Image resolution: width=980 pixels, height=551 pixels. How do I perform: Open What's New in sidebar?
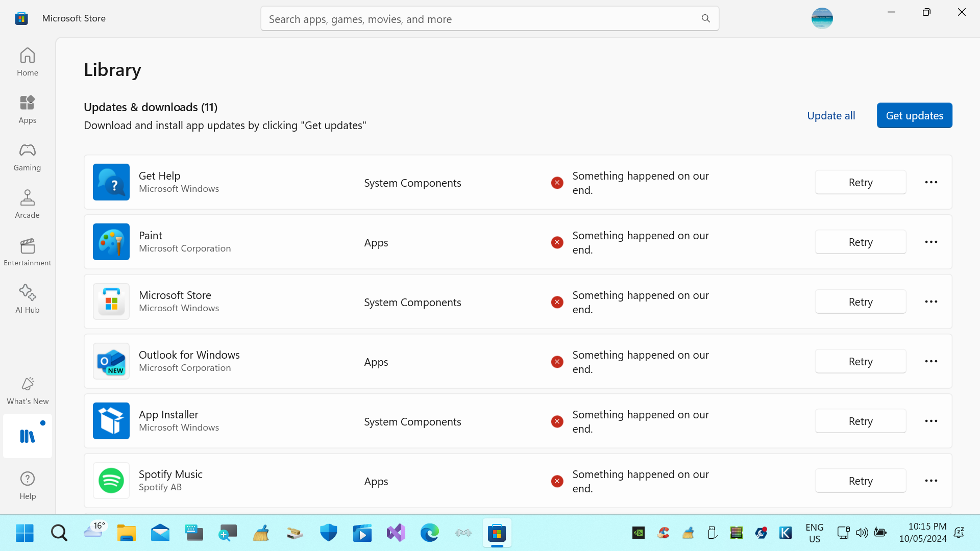pyautogui.click(x=28, y=390)
